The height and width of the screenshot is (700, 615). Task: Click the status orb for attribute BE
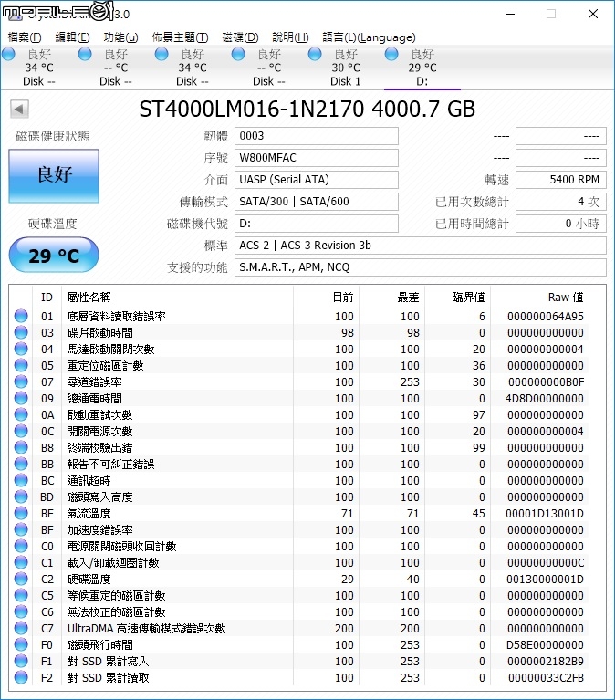(x=21, y=514)
